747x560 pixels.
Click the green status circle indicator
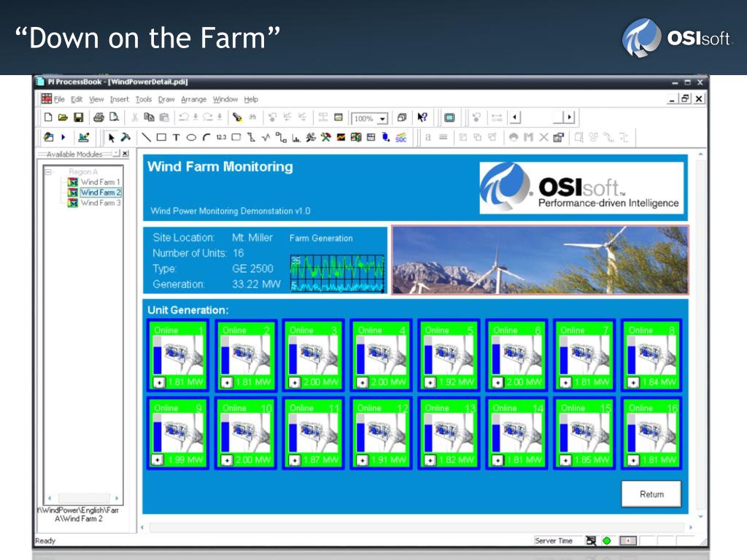pyautogui.click(x=607, y=540)
